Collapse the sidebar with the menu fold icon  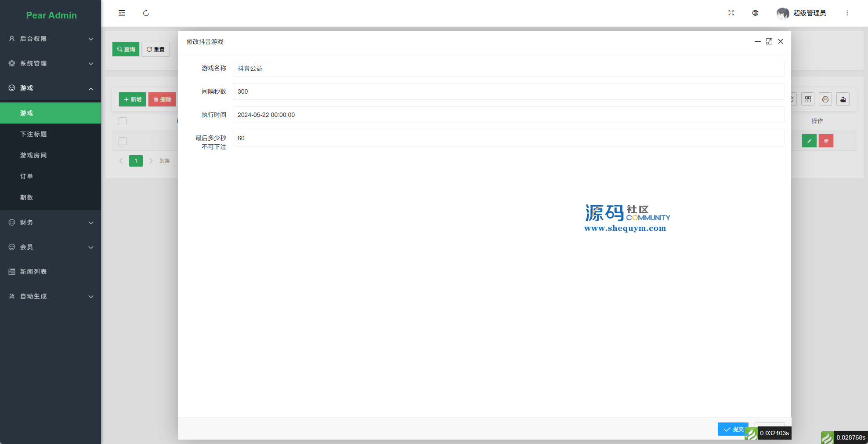[x=122, y=13]
